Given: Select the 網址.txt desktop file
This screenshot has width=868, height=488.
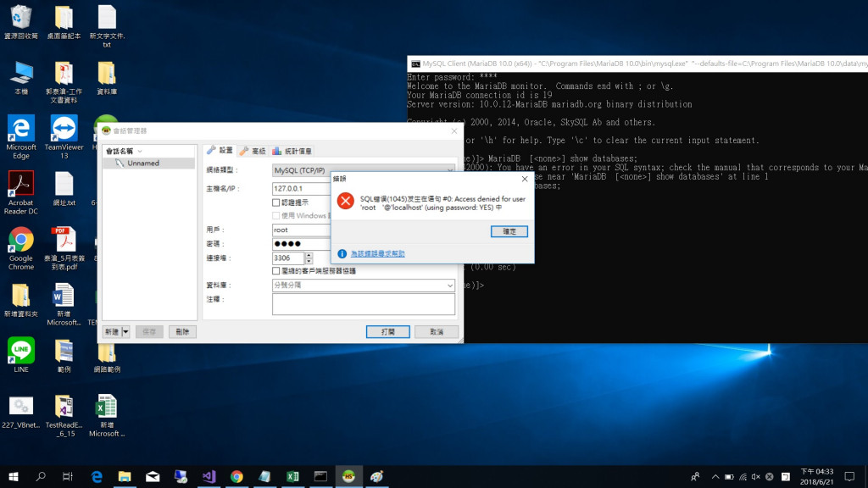Looking at the screenshot, I should (x=64, y=188).
